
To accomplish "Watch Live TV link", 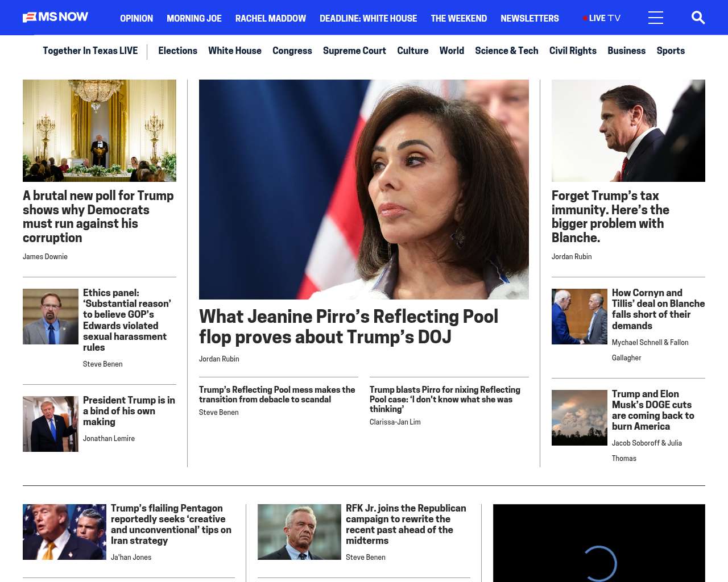I will pos(602,18).
